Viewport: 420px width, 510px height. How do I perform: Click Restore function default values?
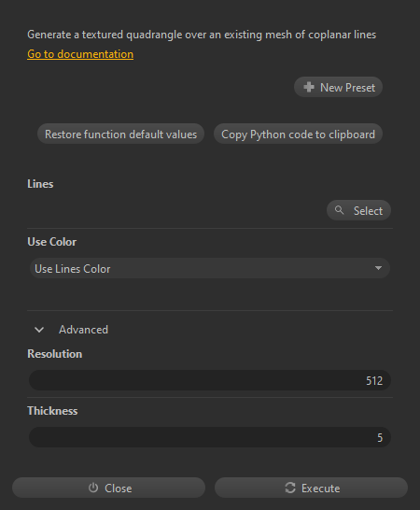click(120, 134)
